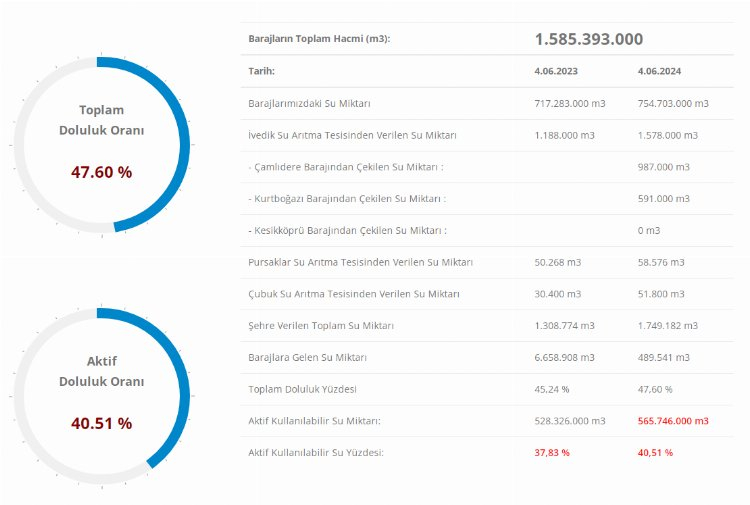This screenshot has height=505, width=750.
Task: Select the Kesikköprü Barajından Çekilen Su row
Action: tap(346, 231)
